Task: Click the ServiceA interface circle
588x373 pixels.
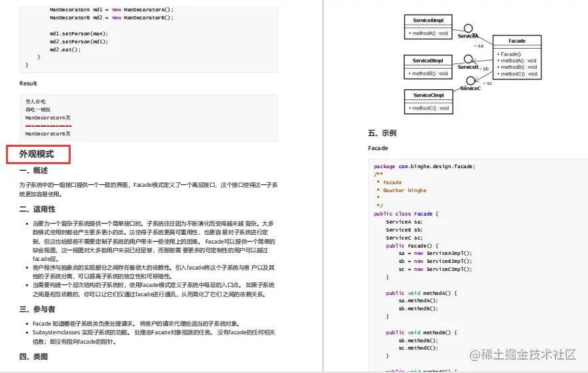Action: pos(468,29)
